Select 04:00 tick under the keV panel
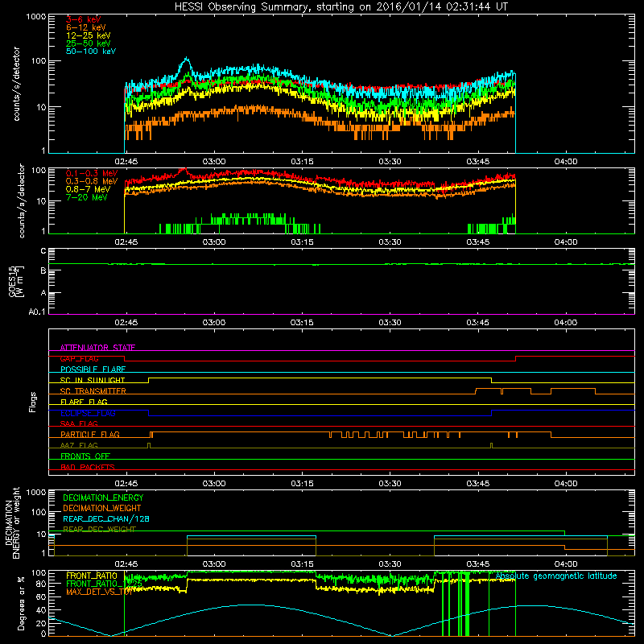This screenshot has width=644, height=644. point(566,162)
